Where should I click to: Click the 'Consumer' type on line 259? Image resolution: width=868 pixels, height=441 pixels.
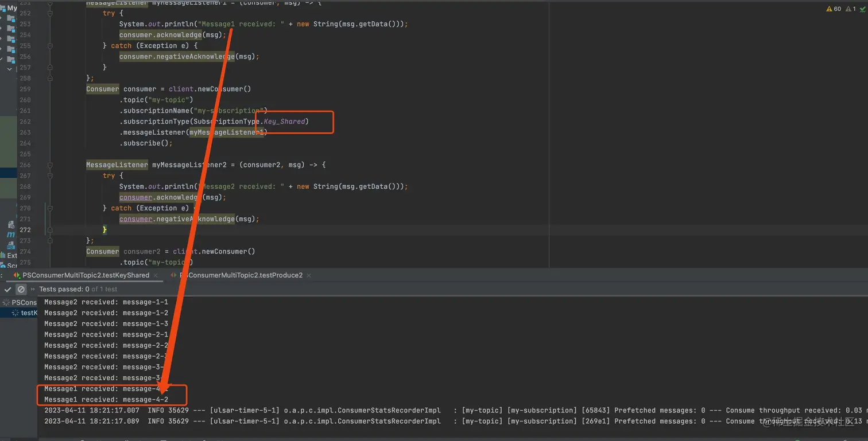coord(103,89)
